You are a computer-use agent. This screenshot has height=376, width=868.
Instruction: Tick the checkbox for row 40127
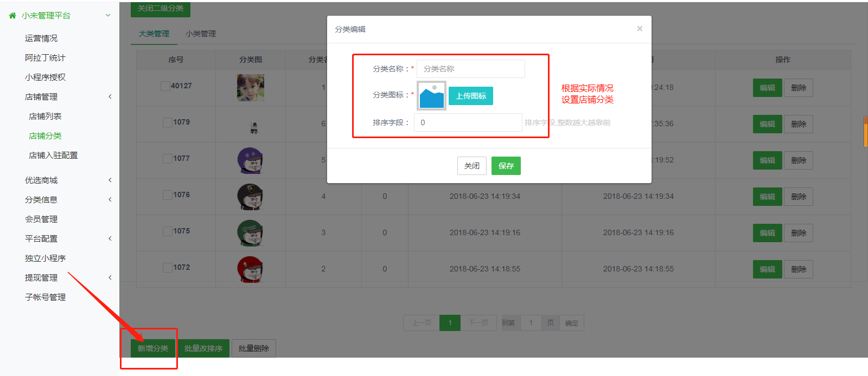(165, 86)
